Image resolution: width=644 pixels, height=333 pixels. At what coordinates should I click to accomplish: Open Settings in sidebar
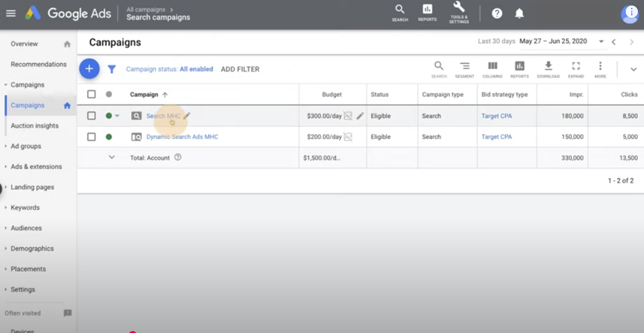23,290
